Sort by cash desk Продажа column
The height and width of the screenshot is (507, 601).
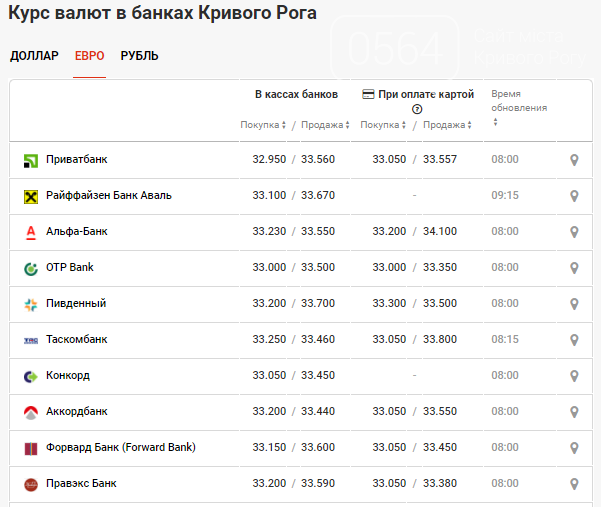[x=325, y=125]
